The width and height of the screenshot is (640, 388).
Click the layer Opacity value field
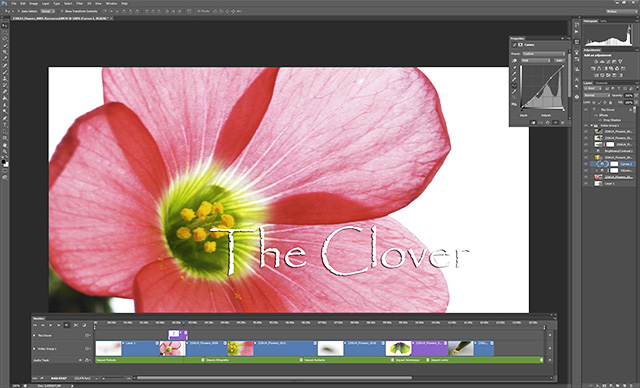tap(629, 95)
